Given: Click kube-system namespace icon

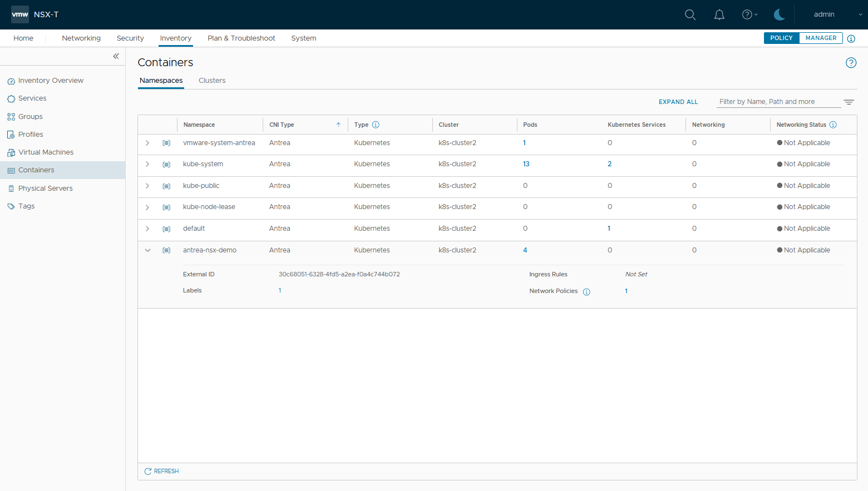Looking at the screenshot, I should pos(166,165).
